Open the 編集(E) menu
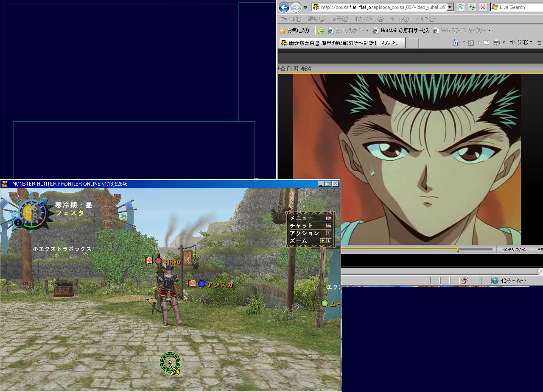 tap(316, 19)
